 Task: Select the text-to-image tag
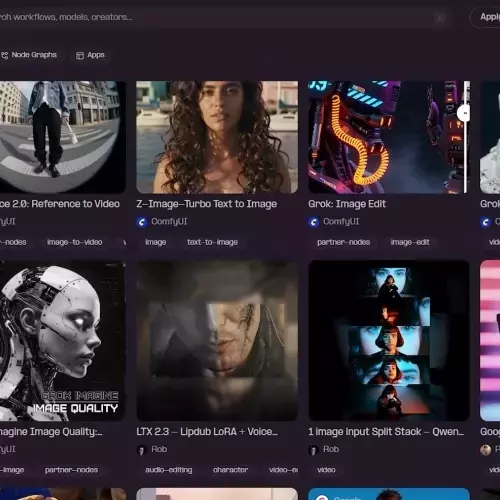(213, 242)
